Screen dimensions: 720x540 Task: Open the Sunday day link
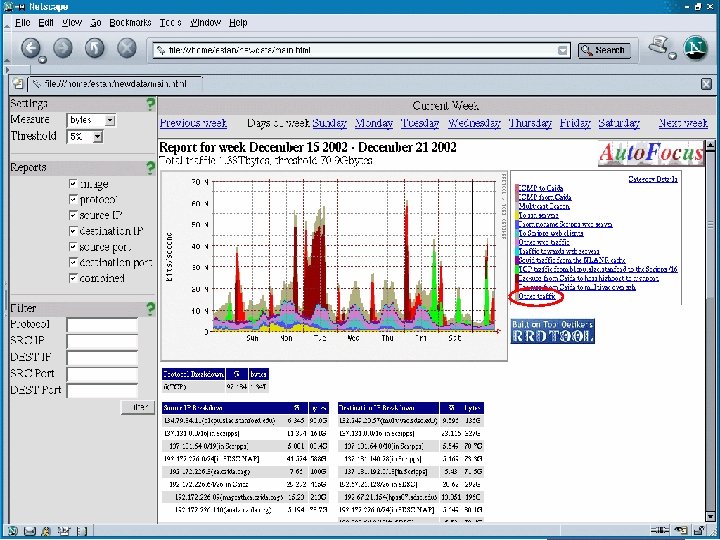[x=330, y=123]
